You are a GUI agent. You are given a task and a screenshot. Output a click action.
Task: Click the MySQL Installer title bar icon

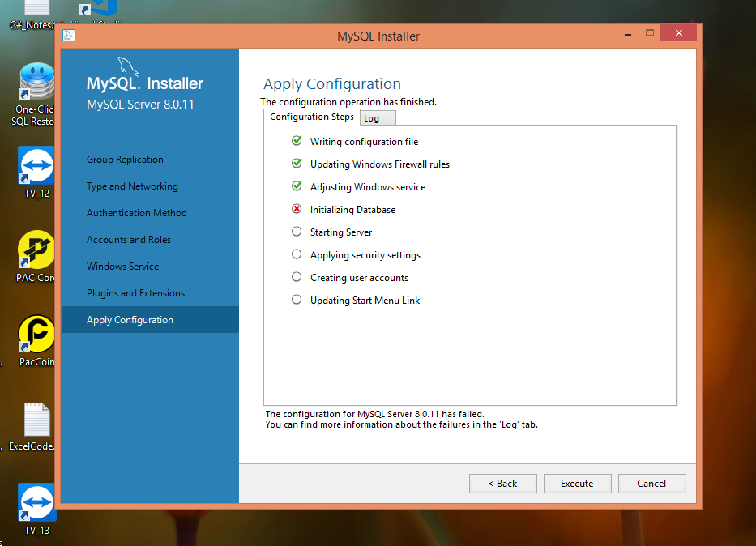(x=69, y=35)
